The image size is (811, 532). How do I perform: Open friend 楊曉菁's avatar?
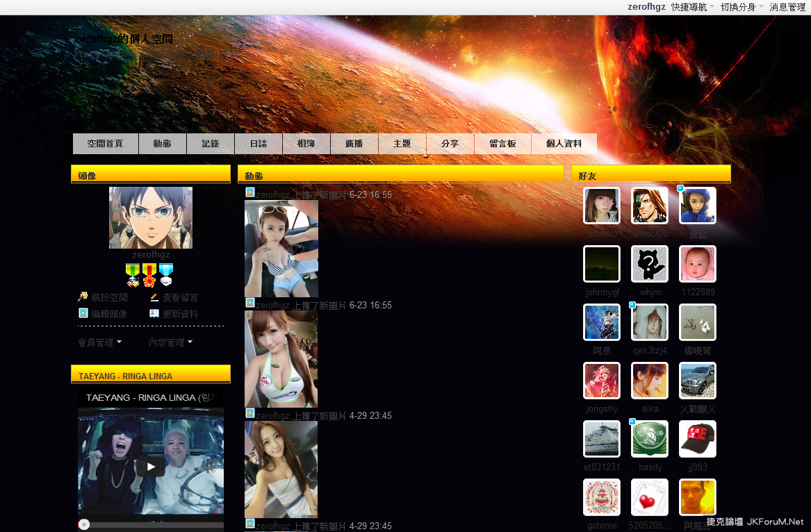click(698, 323)
